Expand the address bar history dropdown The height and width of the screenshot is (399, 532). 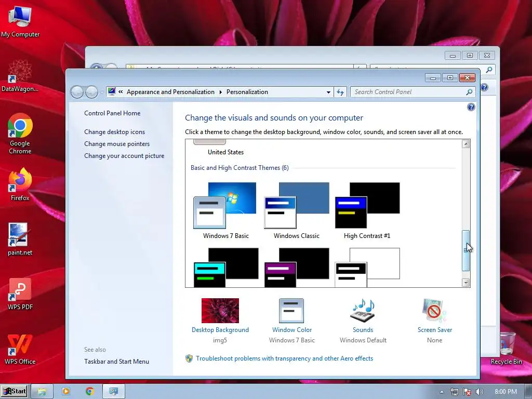pos(328,92)
